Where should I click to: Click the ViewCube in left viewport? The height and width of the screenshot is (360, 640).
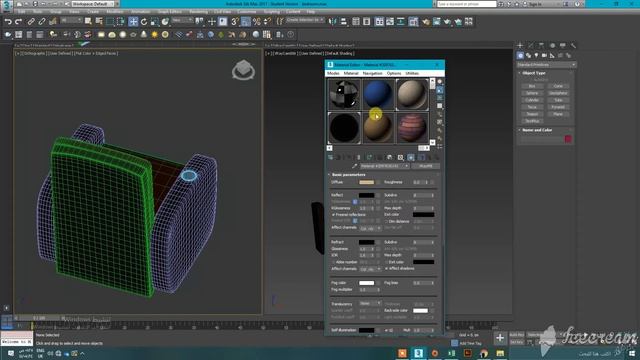pyautogui.click(x=244, y=70)
